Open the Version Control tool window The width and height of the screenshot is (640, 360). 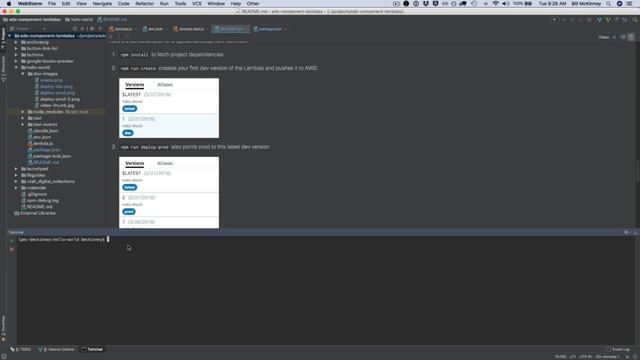tap(56, 349)
